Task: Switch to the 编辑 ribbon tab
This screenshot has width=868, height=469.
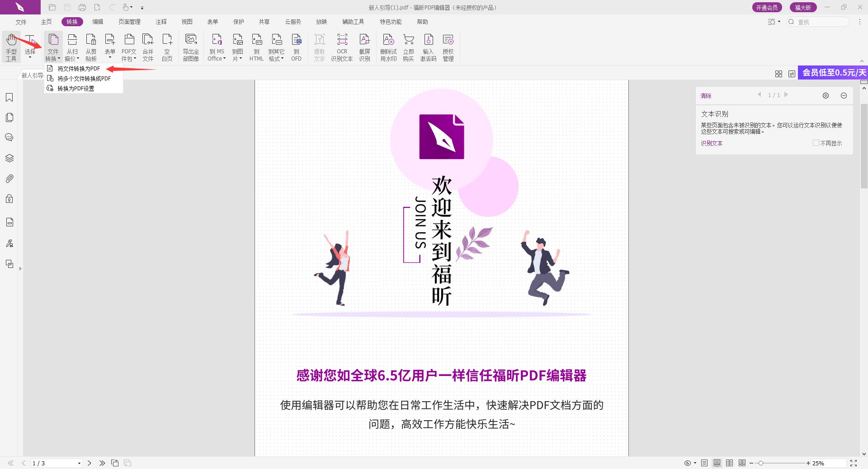Action: pyautogui.click(x=98, y=21)
